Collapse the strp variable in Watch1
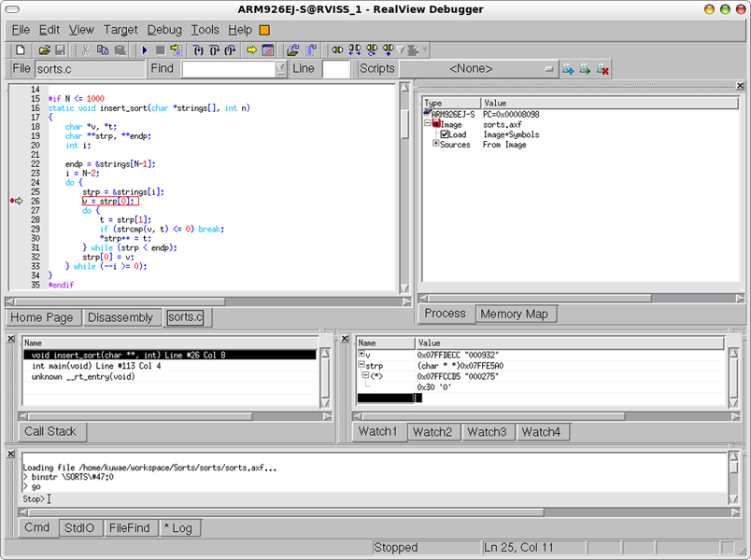Viewport: 751px width, 560px height. (x=361, y=365)
